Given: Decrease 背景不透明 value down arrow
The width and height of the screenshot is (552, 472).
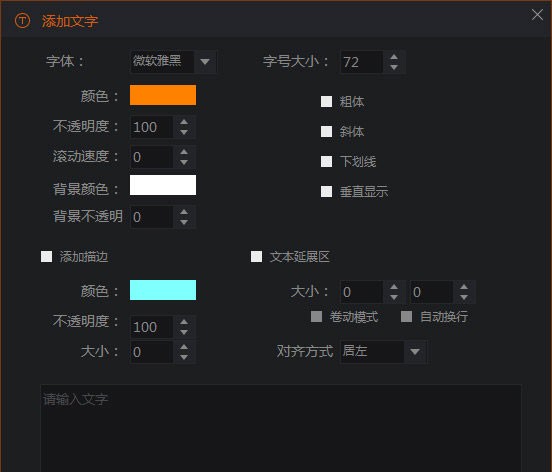Looking at the screenshot, I should coord(184,222).
